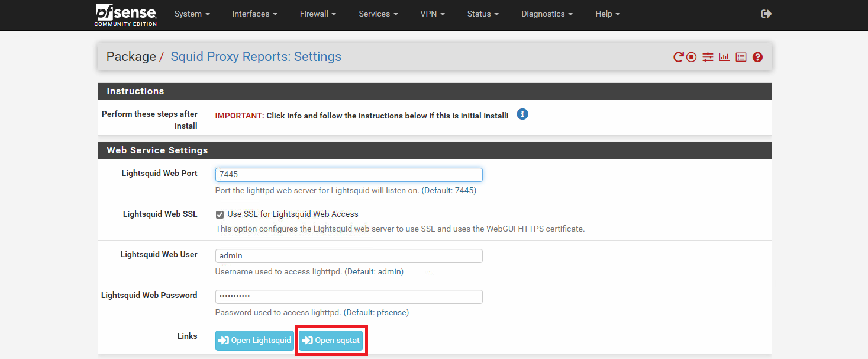The height and width of the screenshot is (359, 868).
Task: Click the 'Perform these steps after install' label
Action: (x=150, y=120)
